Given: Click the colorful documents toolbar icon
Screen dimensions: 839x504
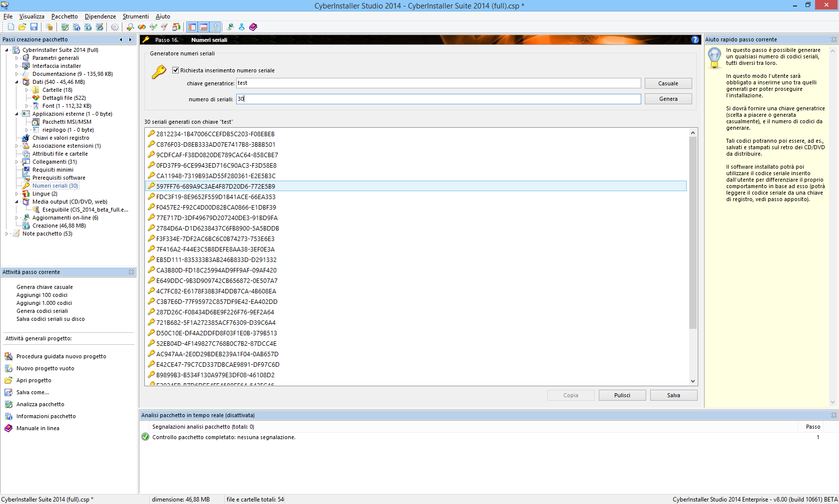Looking at the screenshot, I should [176, 27].
